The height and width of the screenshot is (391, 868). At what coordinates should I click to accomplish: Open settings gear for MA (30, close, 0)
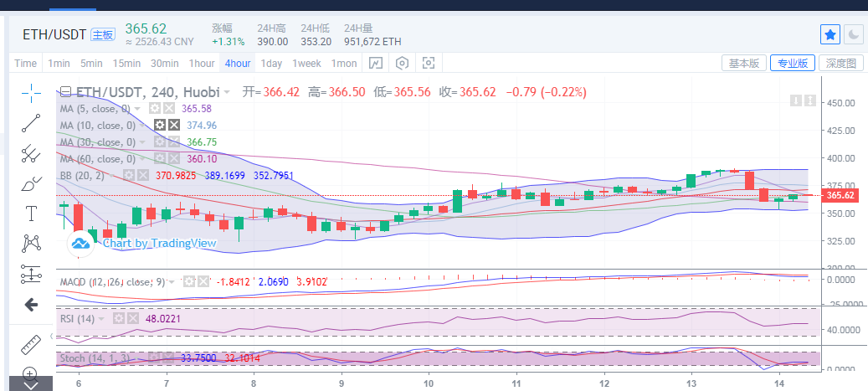pyautogui.click(x=159, y=142)
